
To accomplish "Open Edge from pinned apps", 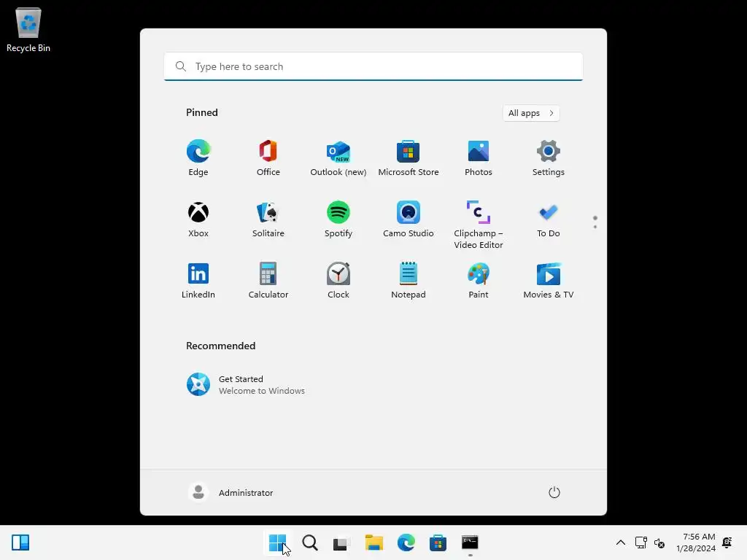I will [198, 157].
